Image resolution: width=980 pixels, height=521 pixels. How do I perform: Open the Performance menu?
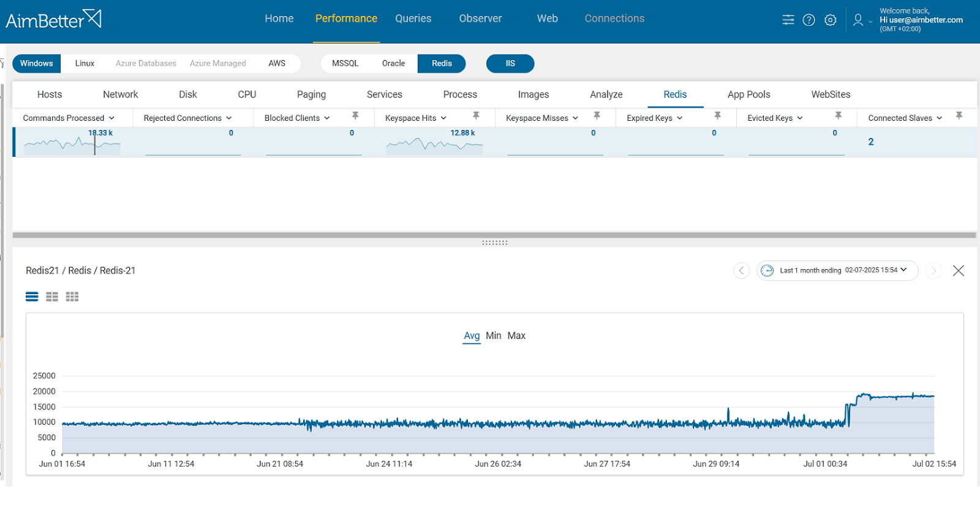click(x=346, y=19)
